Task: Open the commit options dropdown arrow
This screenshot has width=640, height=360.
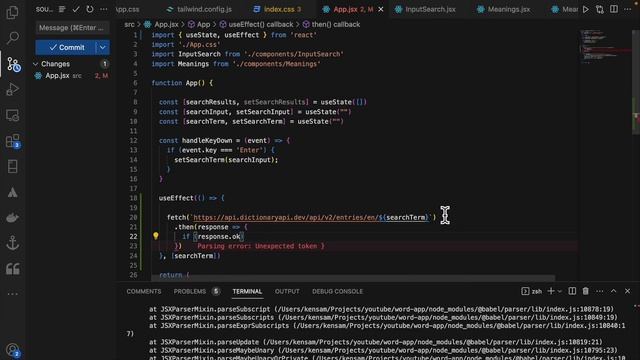Action: coord(103,47)
